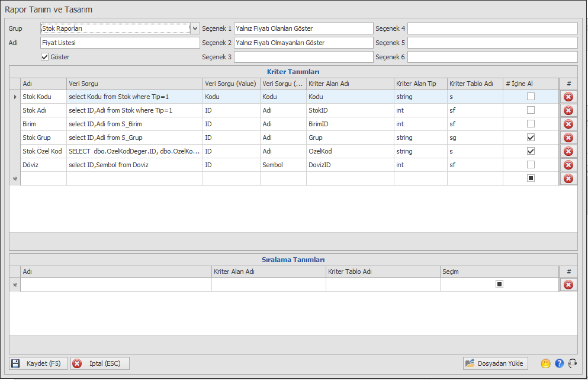Click delete icon in Sıralama Tanımları new row
The height and width of the screenshot is (380, 588).
coord(568,285)
